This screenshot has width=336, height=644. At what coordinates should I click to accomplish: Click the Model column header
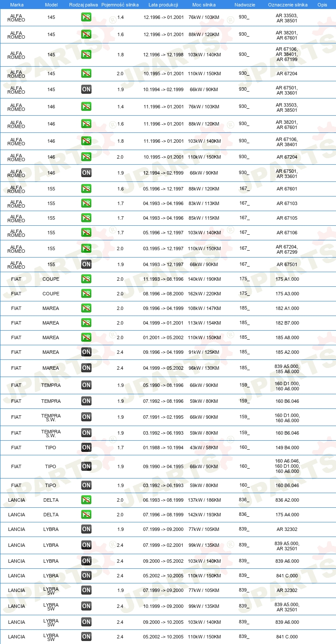[x=51, y=5]
